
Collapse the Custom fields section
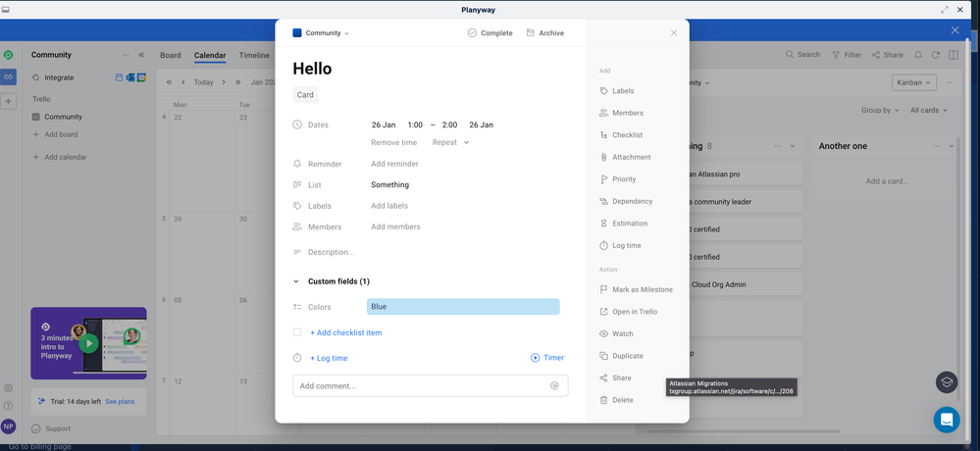[x=296, y=281]
